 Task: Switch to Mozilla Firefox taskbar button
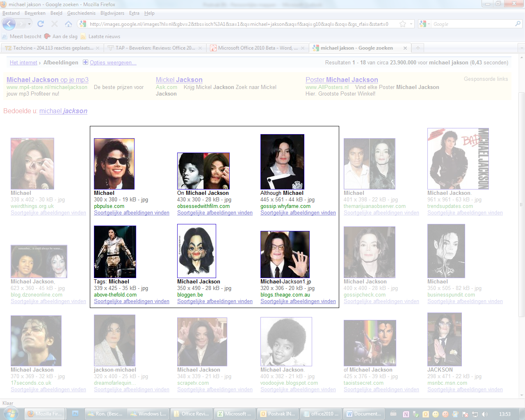[x=45, y=414]
